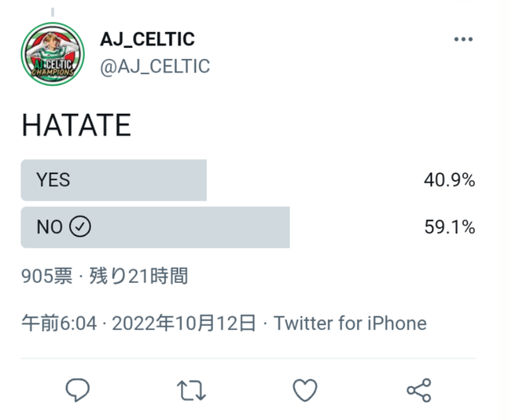Retweet this poll post

pyautogui.click(x=191, y=390)
